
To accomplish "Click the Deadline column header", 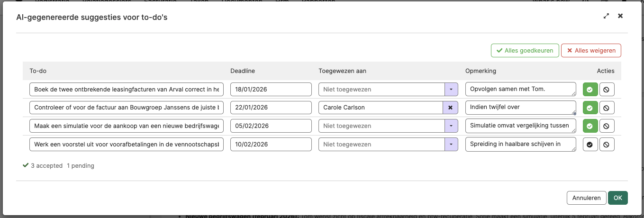I will (x=243, y=71).
